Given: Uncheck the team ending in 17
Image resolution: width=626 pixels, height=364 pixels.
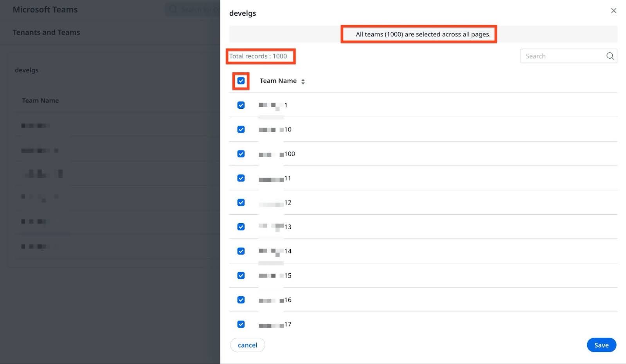Looking at the screenshot, I should [241, 324].
